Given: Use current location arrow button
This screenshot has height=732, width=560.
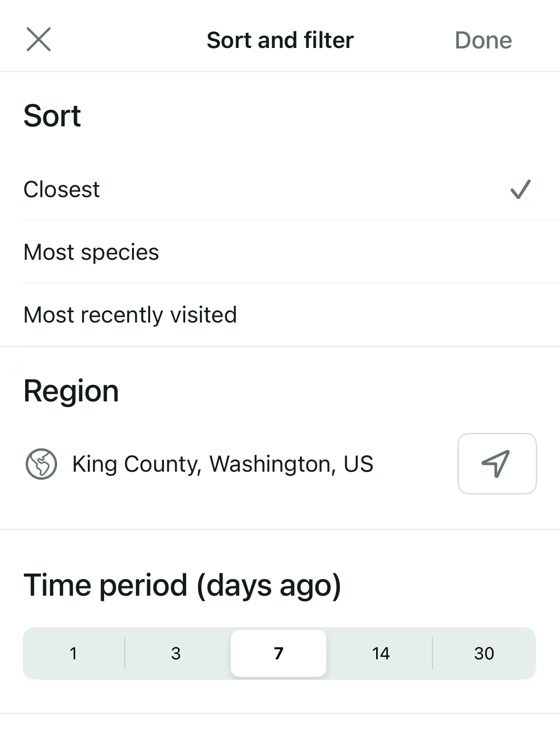Looking at the screenshot, I should coord(497,464).
